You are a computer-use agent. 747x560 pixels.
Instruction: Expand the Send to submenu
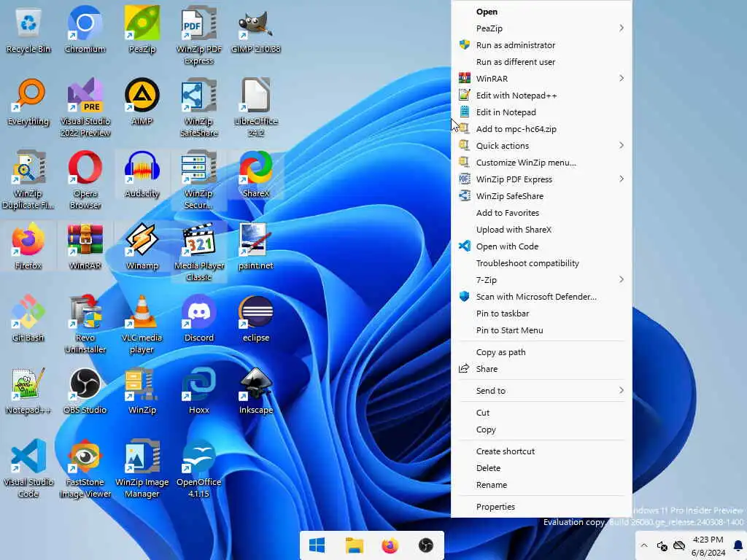(x=541, y=391)
